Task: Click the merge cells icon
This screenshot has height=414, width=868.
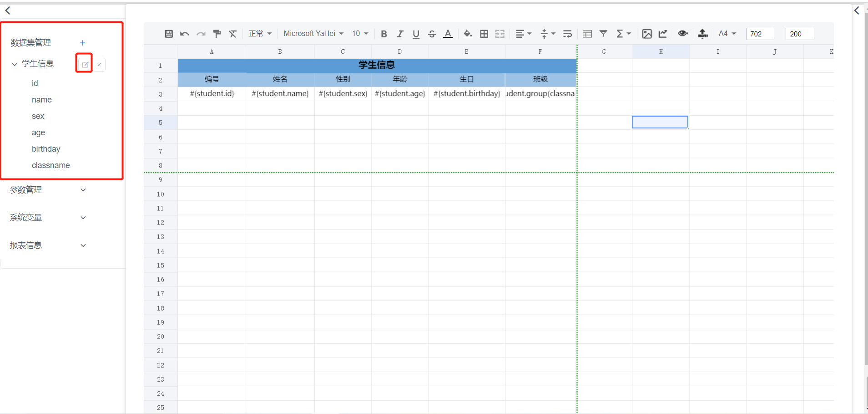Action: (500, 34)
